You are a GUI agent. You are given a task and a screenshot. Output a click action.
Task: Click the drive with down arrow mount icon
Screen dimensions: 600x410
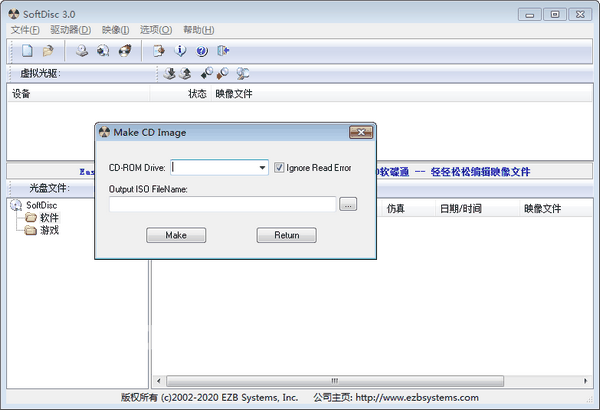(x=169, y=73)
